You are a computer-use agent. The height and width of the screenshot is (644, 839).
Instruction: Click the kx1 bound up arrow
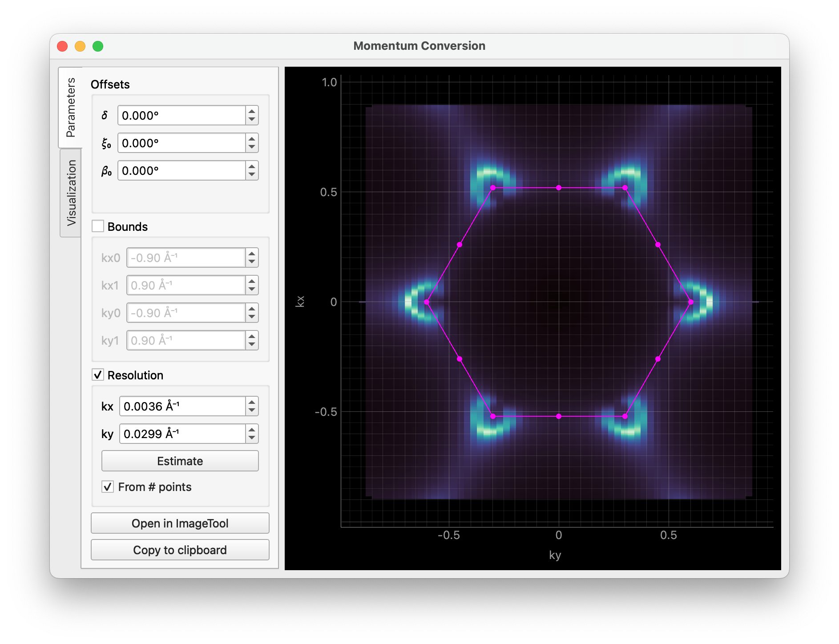coord(251,282)
